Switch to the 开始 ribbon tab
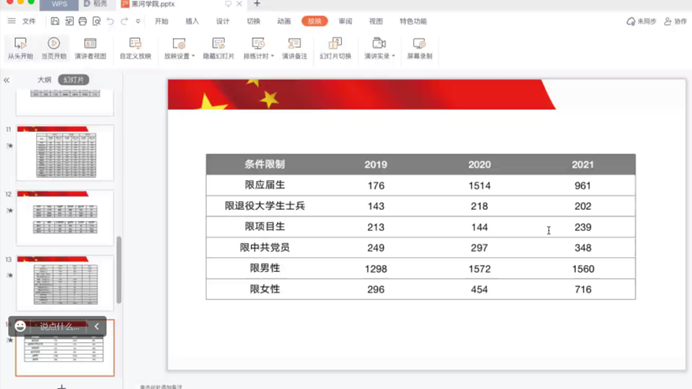 pos(162,21)
